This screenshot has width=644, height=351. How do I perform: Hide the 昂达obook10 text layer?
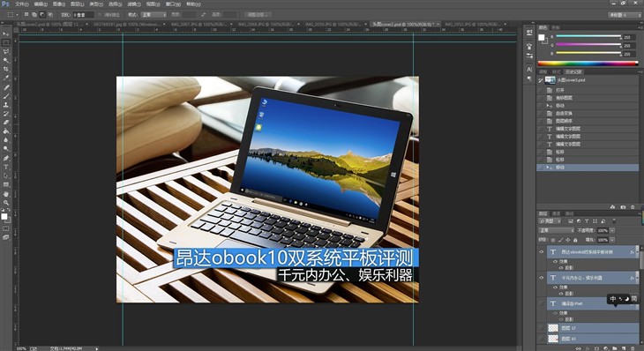click(542, 252)
